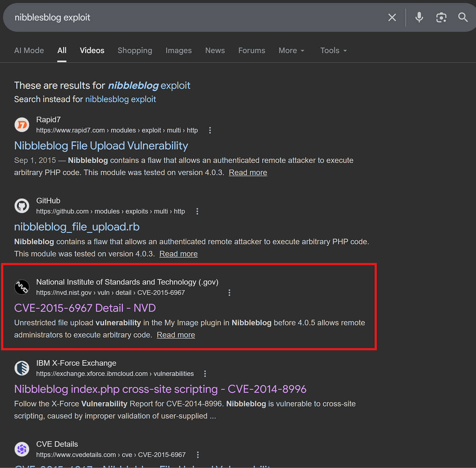The height and width of the screenshot is (468, 476).
Task: Open three-dot menu for Rapid7 result
Action: coord(210,130)
